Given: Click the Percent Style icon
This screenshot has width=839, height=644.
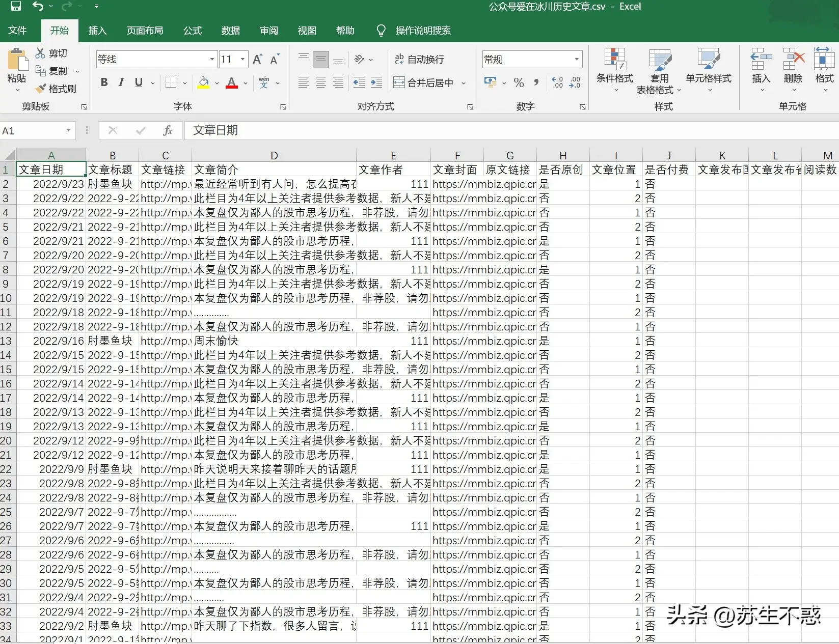Looking at the screenshot, I should tap(519, 82).
